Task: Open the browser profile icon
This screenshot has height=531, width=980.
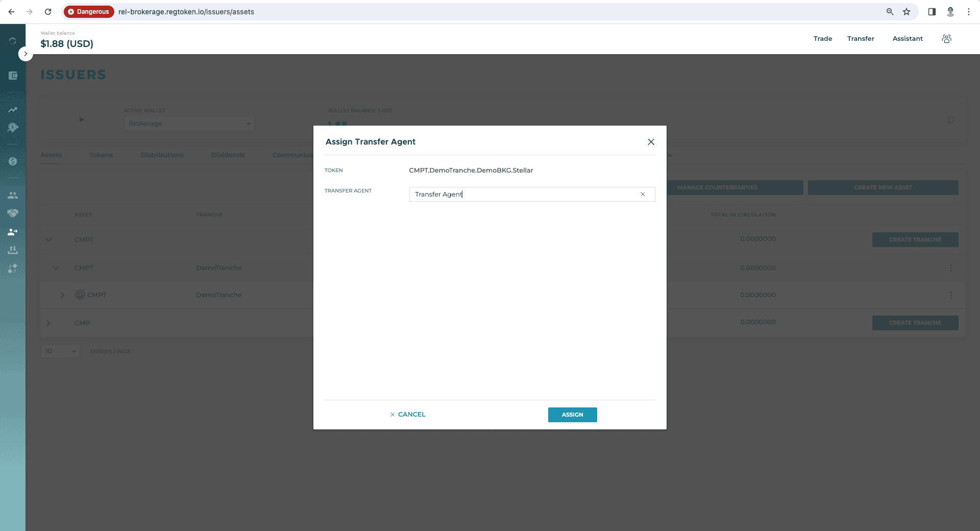Action: (x=950, y=12)
